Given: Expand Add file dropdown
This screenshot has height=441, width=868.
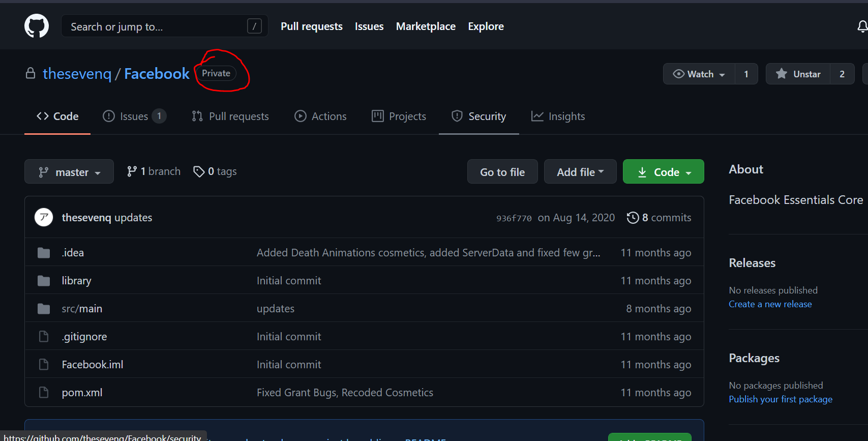Looking at the screenshot, I should (x=580, y=172).
